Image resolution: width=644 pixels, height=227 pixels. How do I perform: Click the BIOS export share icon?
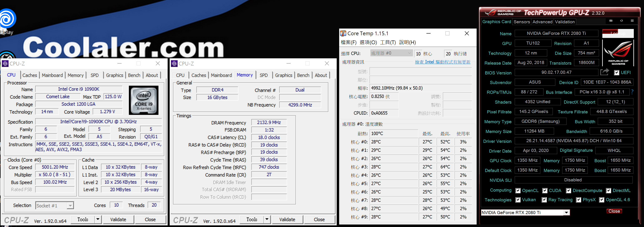tap(604, 72)
